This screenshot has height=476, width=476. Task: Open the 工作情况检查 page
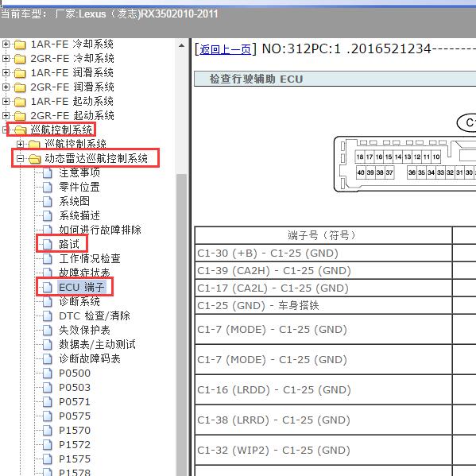[x=90, y=258]
